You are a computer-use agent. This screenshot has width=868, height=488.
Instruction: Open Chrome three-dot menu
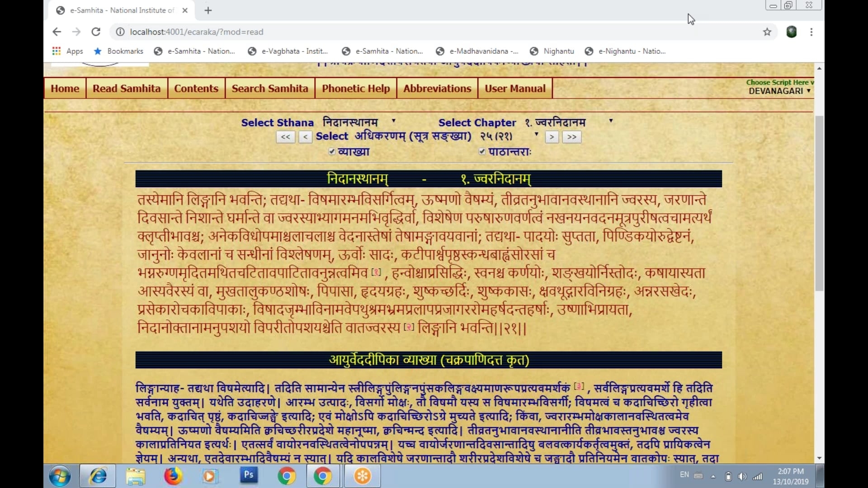[x=811, y=32]
